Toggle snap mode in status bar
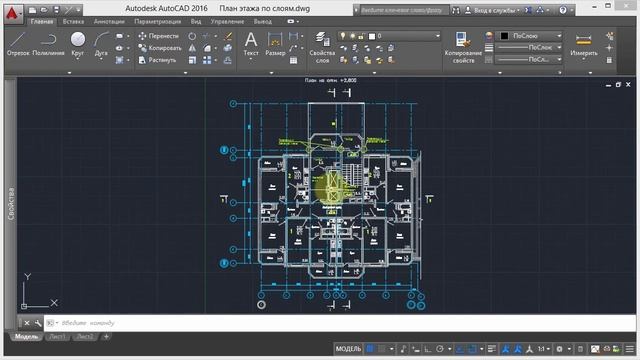The width and height of the screenshot is (640, 360). pyautogui.click(x=382, y=349)
